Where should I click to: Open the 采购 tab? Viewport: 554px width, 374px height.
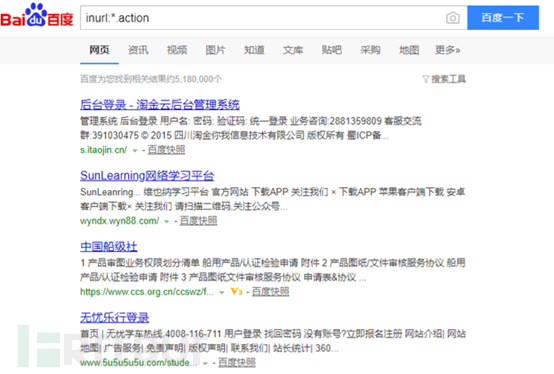tap(370, 50)
